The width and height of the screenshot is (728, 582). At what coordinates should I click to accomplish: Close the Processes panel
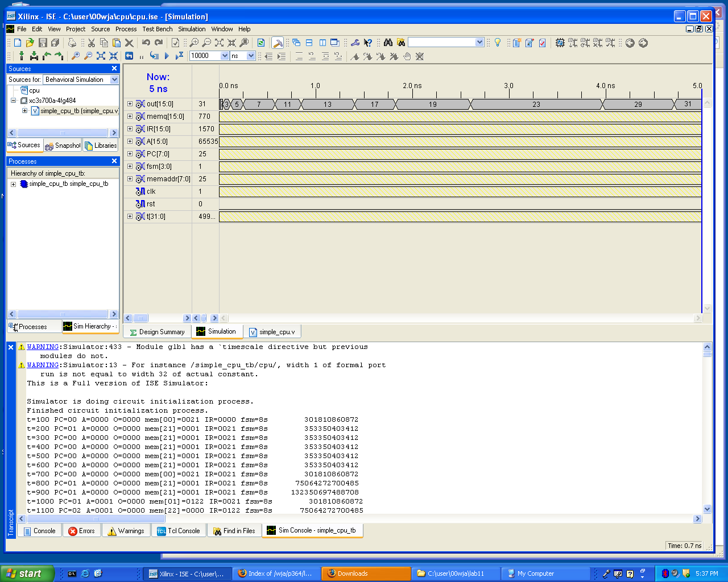114,161
